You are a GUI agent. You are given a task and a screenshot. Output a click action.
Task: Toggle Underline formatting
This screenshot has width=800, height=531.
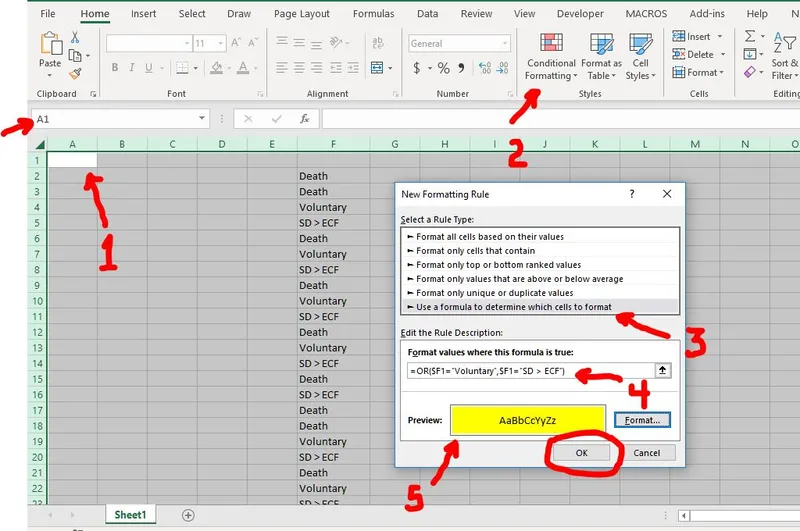coord(148,67)
